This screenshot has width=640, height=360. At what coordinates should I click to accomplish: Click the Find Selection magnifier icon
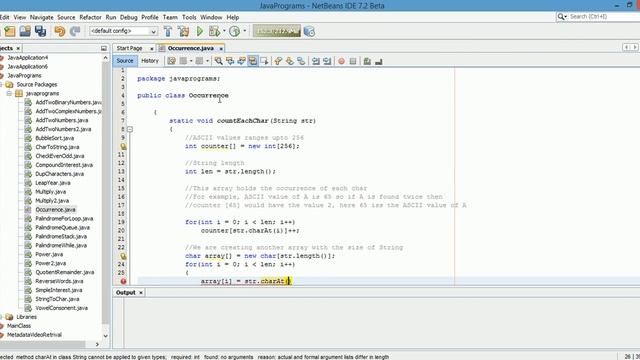pyautogui.click(x=219, y=61)
